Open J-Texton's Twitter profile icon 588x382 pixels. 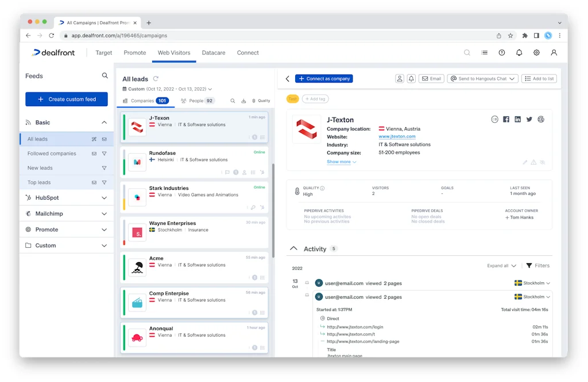(529, 119)
